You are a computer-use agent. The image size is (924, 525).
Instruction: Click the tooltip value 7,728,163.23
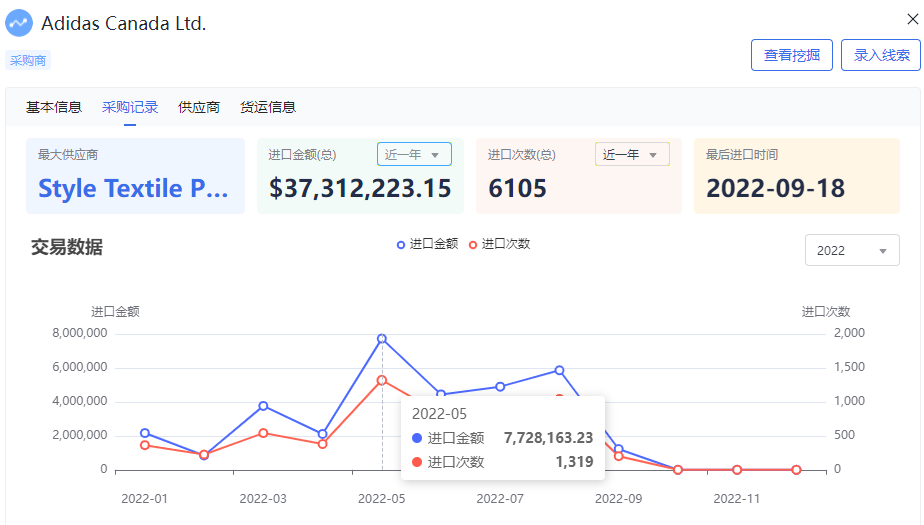[548, 438]
